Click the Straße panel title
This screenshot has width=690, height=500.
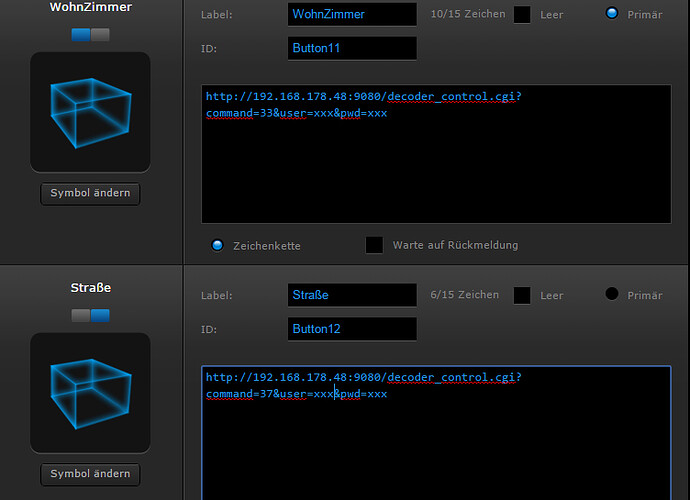(91, 288)
